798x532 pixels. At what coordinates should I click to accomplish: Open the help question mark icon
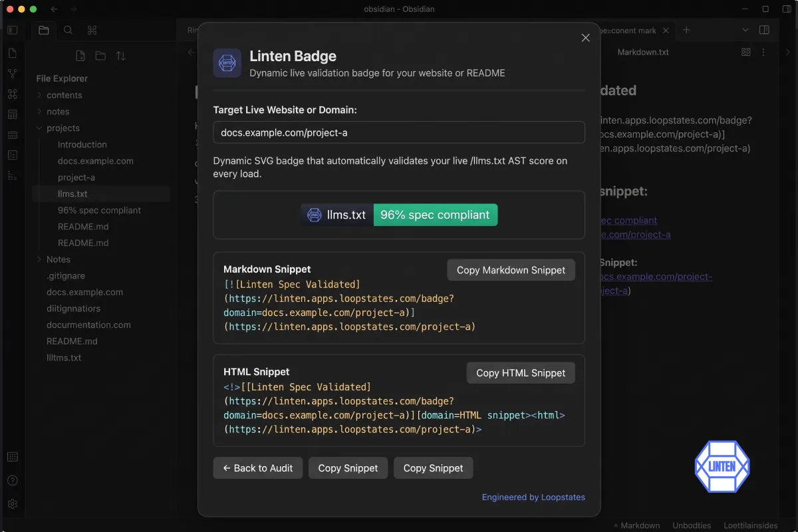(13, 481)
